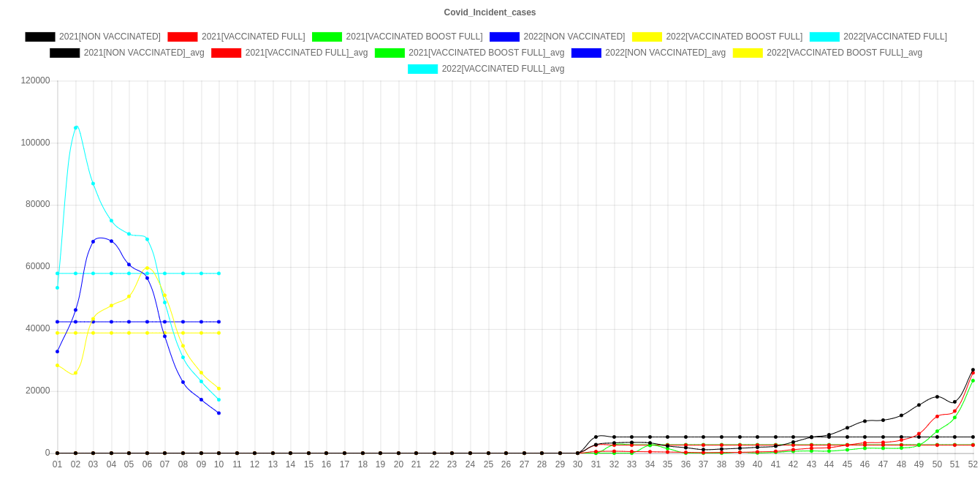Hide the 2021[VACCINATED FULL] series via its label
This screenshot has height=490, width=980.
253,37
